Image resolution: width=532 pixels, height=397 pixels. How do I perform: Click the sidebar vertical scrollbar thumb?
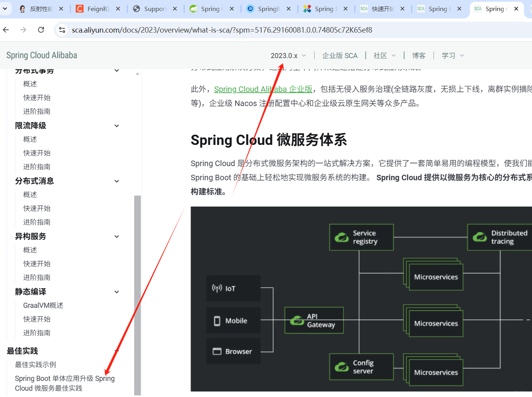(x=137, y=295)
